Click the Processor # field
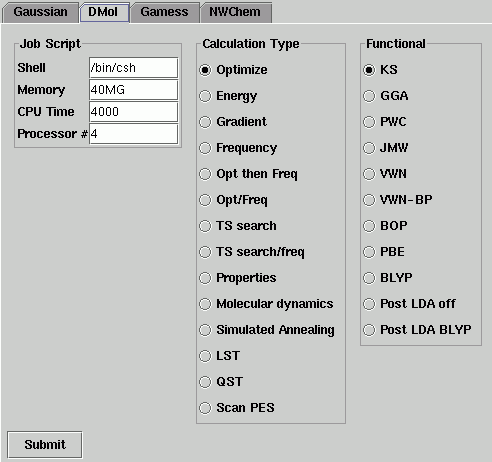 (x=133, y=134)
